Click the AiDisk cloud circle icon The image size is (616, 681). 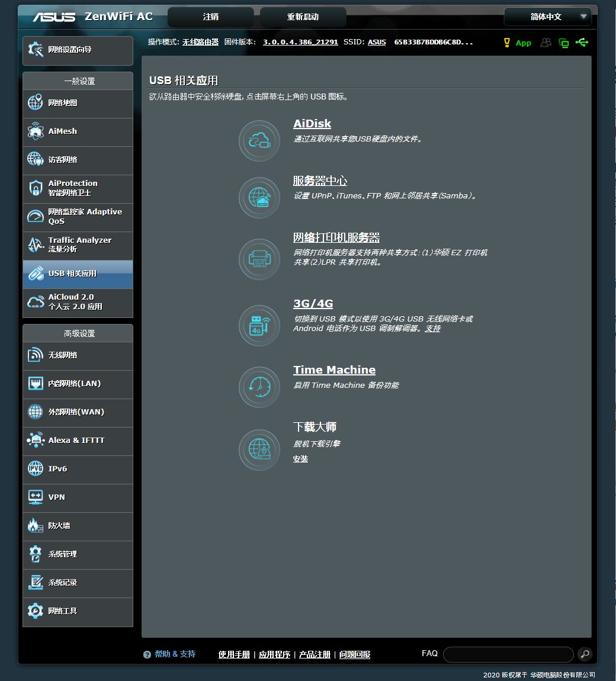(x=259, y=141)
